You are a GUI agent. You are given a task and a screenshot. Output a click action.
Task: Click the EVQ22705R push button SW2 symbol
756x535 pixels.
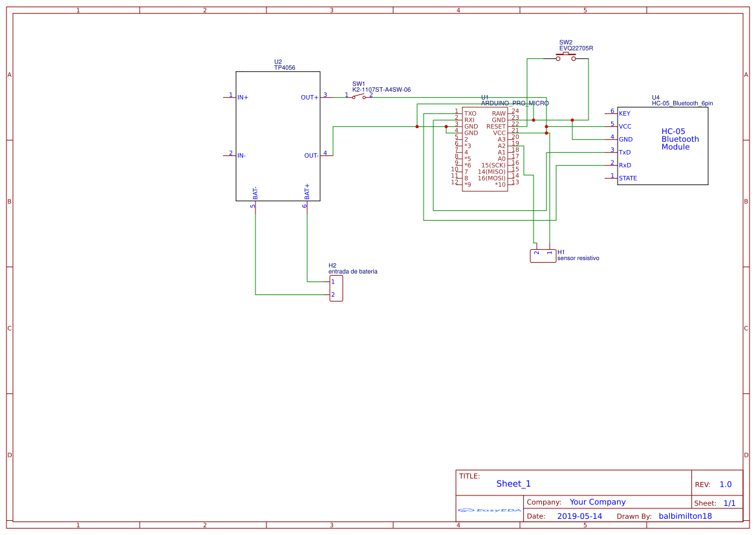click(x=566, y=55)
